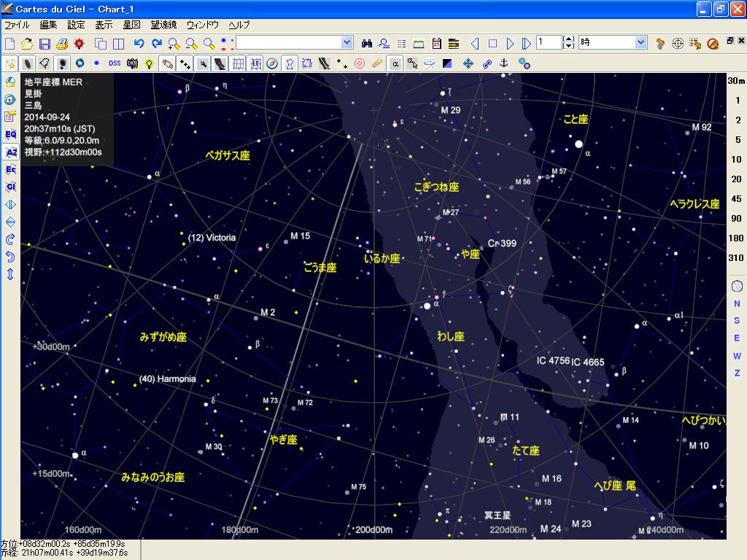Screen dimensions: 747x560
Task: Open the clock icon in the left sidebar
Action: [10, 99]
